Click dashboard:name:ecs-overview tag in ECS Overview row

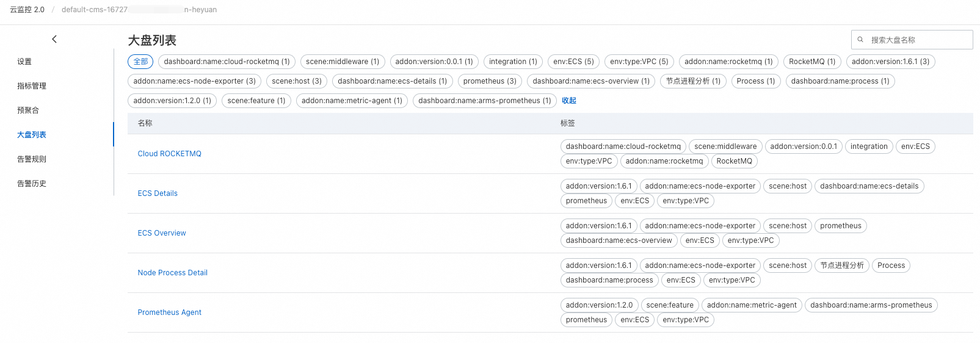tap(619, 240)
